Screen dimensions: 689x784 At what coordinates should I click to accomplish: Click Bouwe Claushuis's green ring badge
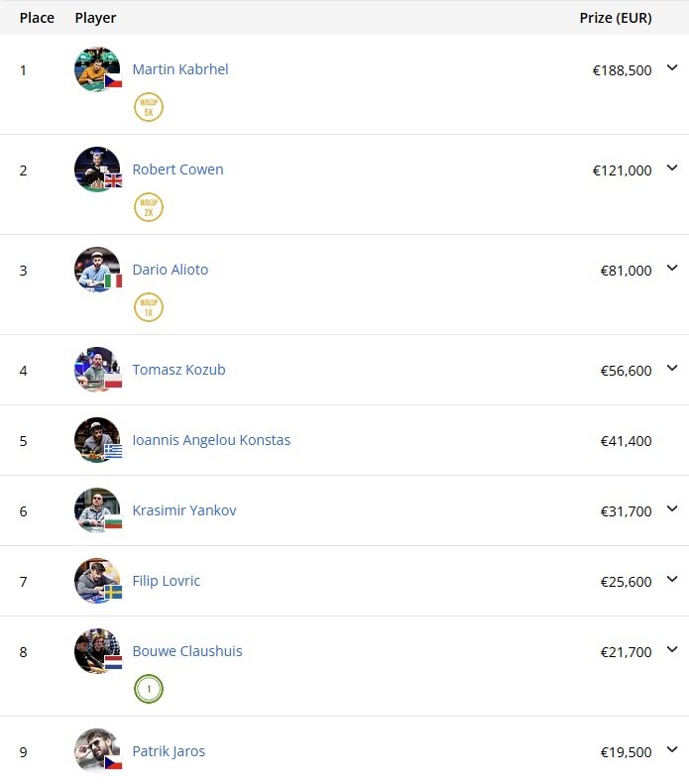[x=149, y=689]
